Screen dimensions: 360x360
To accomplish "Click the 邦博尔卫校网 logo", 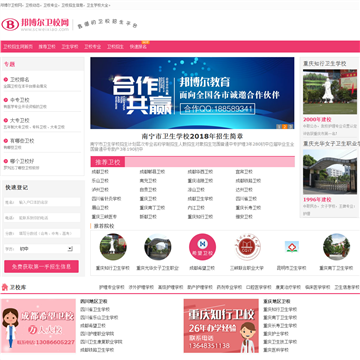I will [x=35, y=24].
